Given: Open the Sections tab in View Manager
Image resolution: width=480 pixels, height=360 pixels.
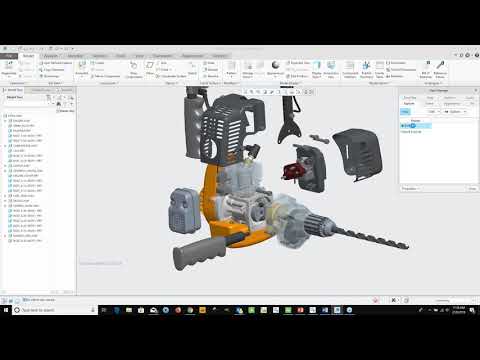Looking at the screenshot, I should tap(450, 98).
